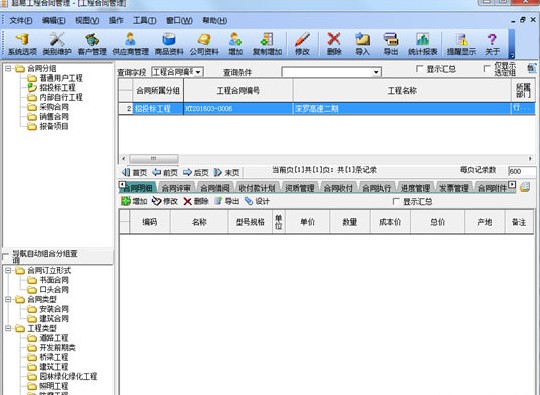This screenshot has width=540, height=395.
Task: Select the 深罗高速二期 contract row
Action: click(326, 109)
